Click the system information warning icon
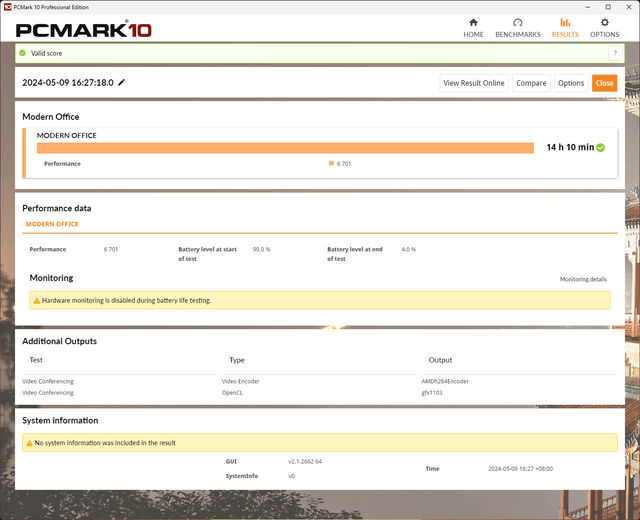The image size is (640, 520). (x=29, y=443)
